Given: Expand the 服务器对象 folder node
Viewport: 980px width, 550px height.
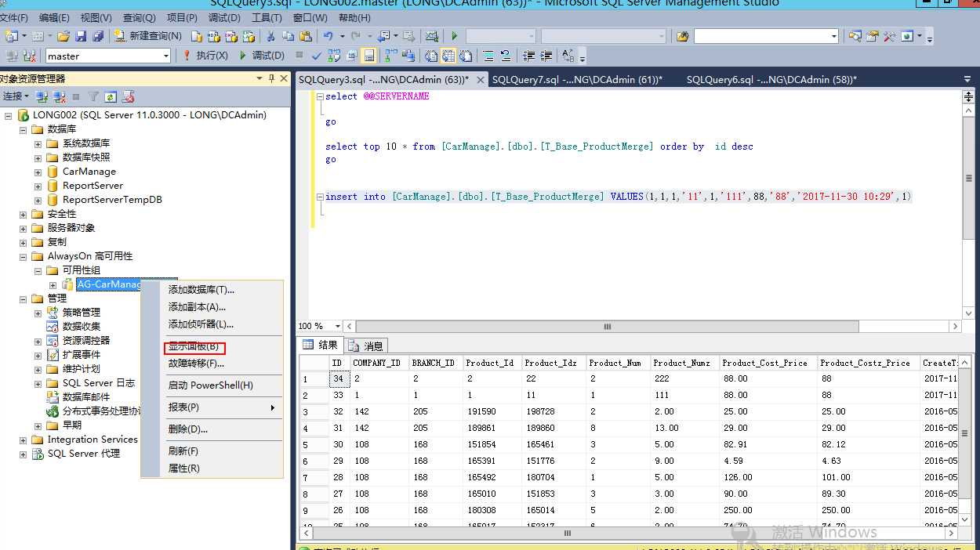Looking at the screenshot, I should (x=23, y=228).
